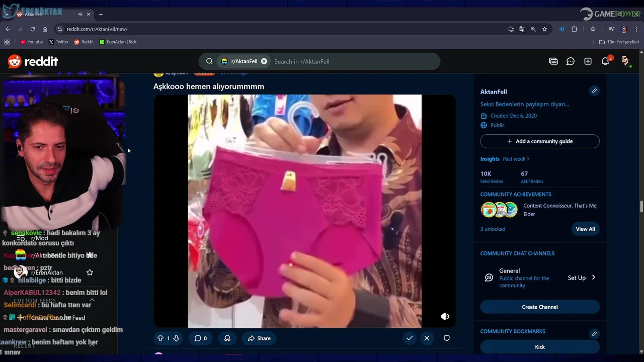Viewport: 644px width, 362px height.
Task: Open Reddit chat icon
Action: 571,61
